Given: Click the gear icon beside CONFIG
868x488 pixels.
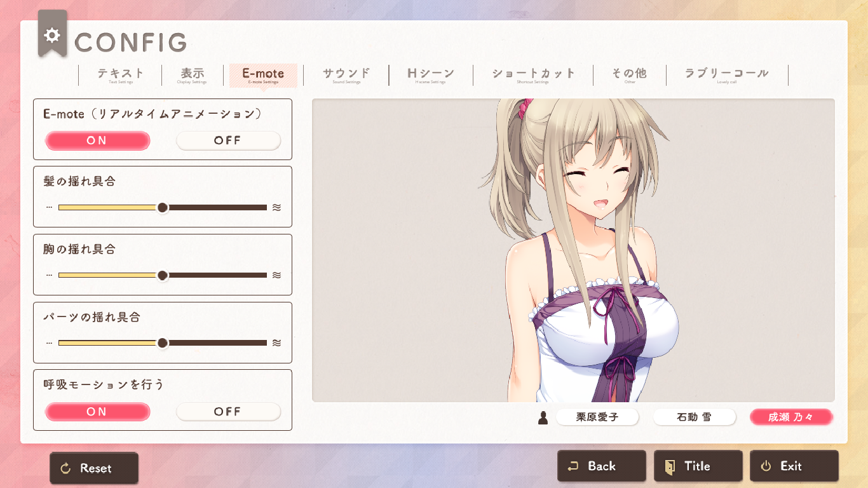Looking at the screenshot, I should point(52,35).
